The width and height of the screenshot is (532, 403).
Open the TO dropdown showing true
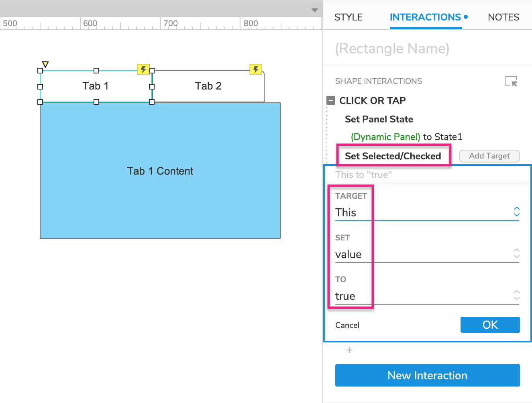tap(427, 296)
